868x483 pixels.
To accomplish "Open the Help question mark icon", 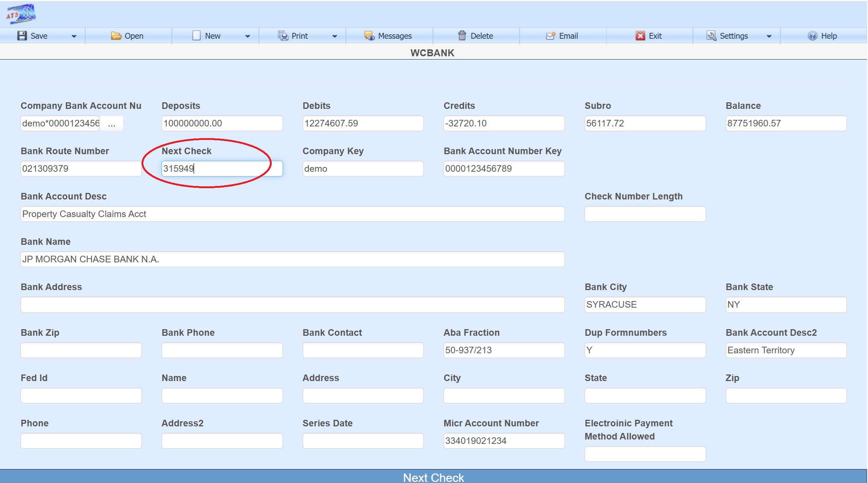I will 812,36.
